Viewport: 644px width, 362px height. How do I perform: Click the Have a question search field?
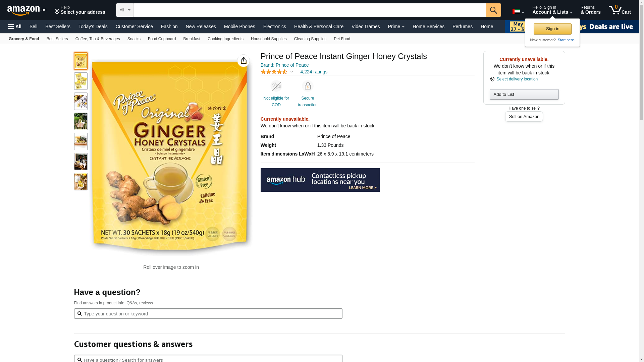tap(208, 314)
